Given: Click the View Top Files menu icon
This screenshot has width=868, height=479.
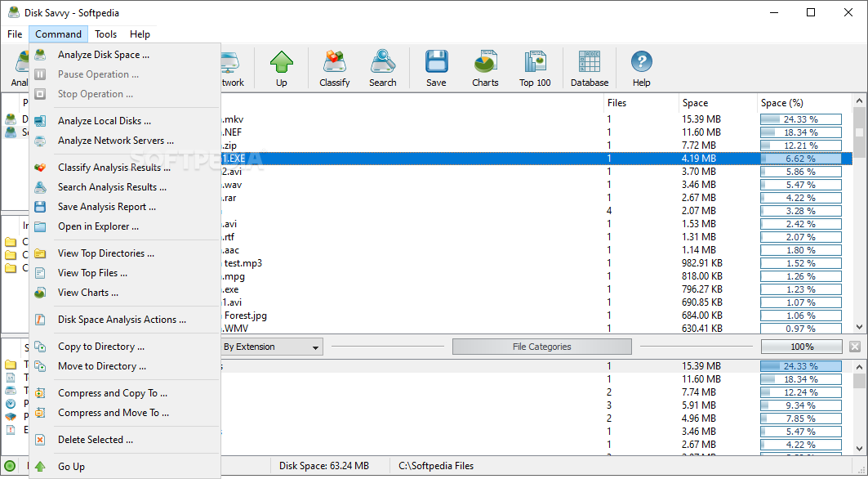Looking at the screenshot, I should point(40,273).
